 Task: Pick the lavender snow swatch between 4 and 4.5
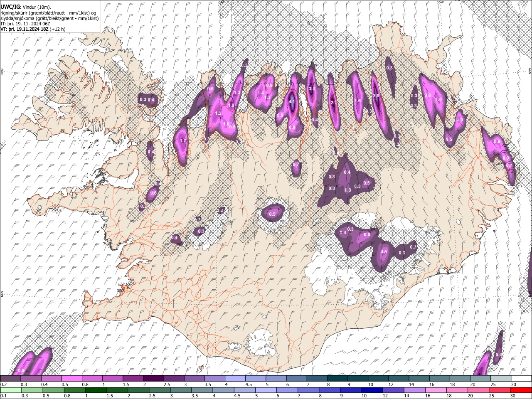pyautogui.click(x=235, y=378)
